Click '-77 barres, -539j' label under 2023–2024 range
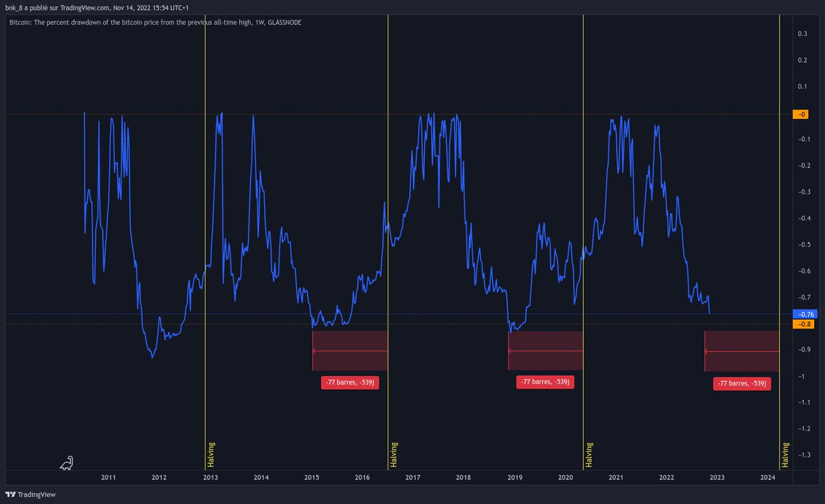 click(742, 384)
